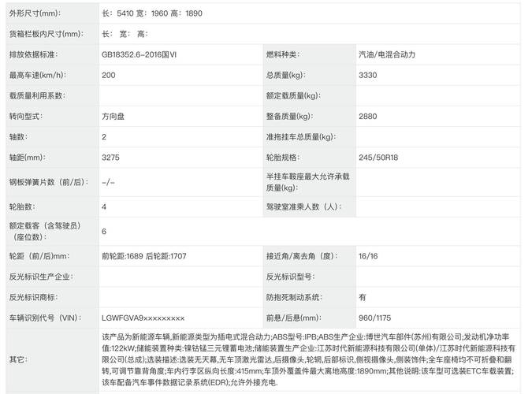Select the total mass value 3330
532x394 pixels.
pyautogui.click(x=368, y=76)
